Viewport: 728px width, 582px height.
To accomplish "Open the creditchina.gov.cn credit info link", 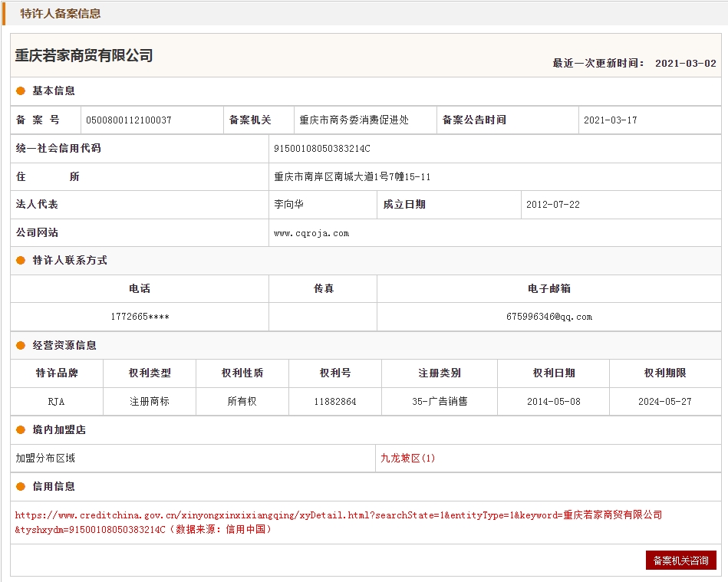I will click(338, 515).
